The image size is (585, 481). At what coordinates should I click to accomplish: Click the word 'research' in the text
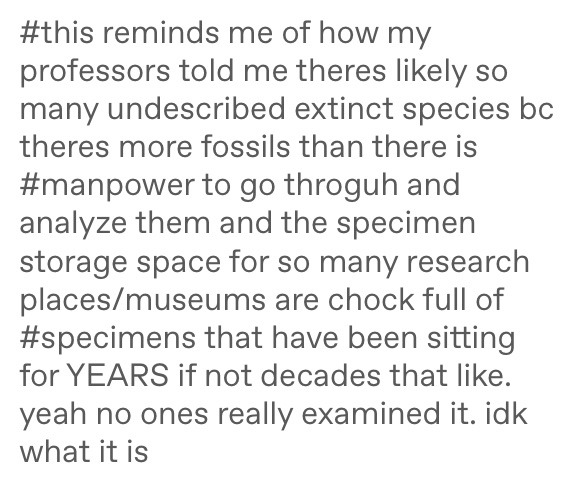(468, 261)
